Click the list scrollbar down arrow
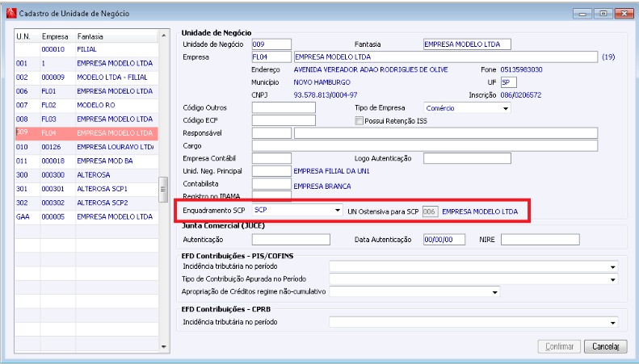The width and height of the screenshot is (639, 364). (164, 347)
